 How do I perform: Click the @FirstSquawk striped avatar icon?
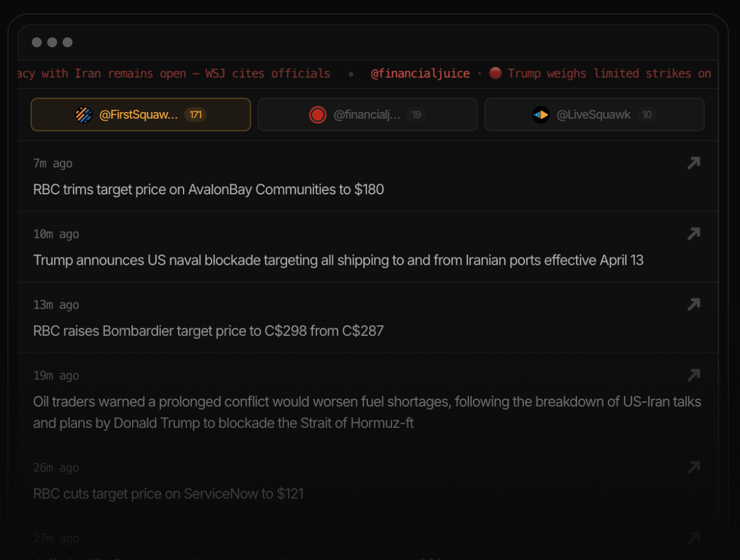83,114
